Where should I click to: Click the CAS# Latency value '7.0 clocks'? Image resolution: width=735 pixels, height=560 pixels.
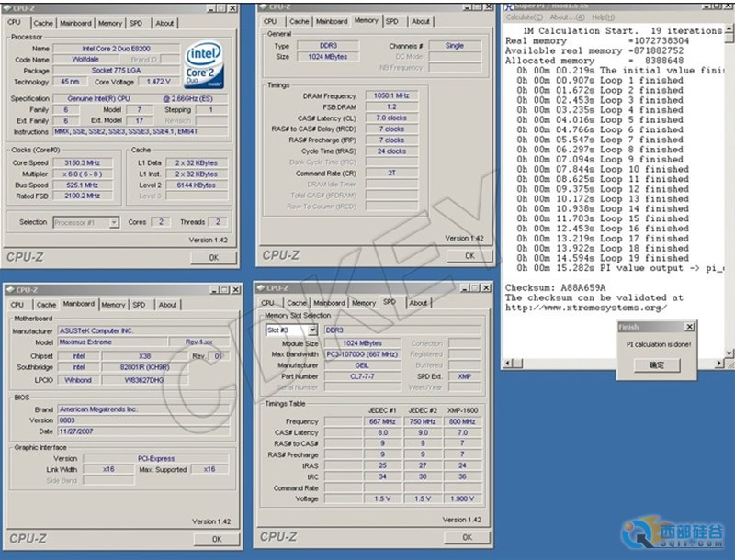[391, 118]
